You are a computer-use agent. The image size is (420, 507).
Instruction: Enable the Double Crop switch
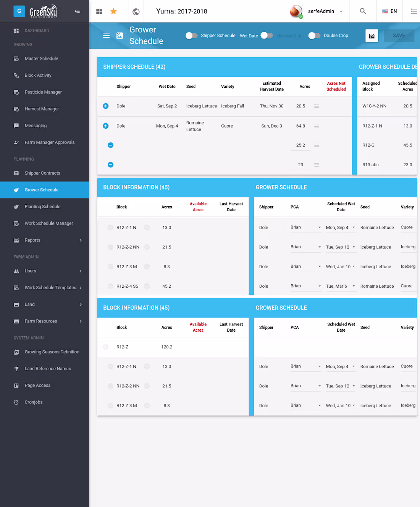point(314,36)
